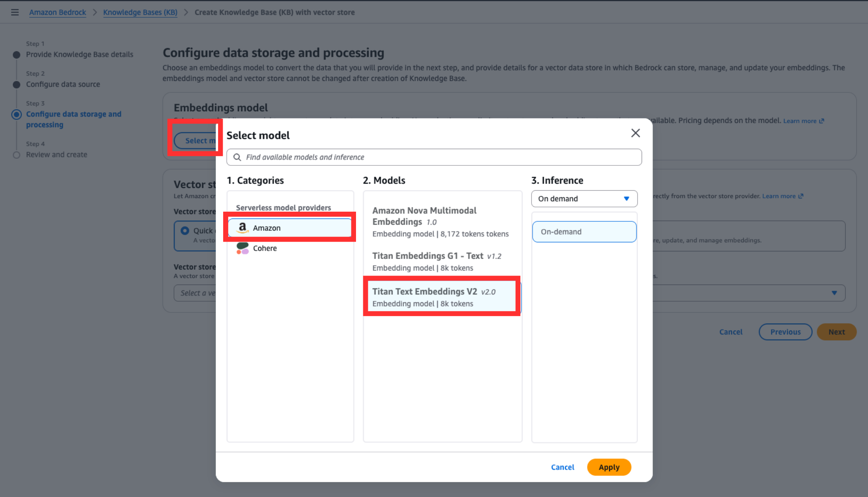Go to Amazon Bedrock breadcrumb
Image resolution: width=868 pixels, height=497 pixels.
pos(58,12)
